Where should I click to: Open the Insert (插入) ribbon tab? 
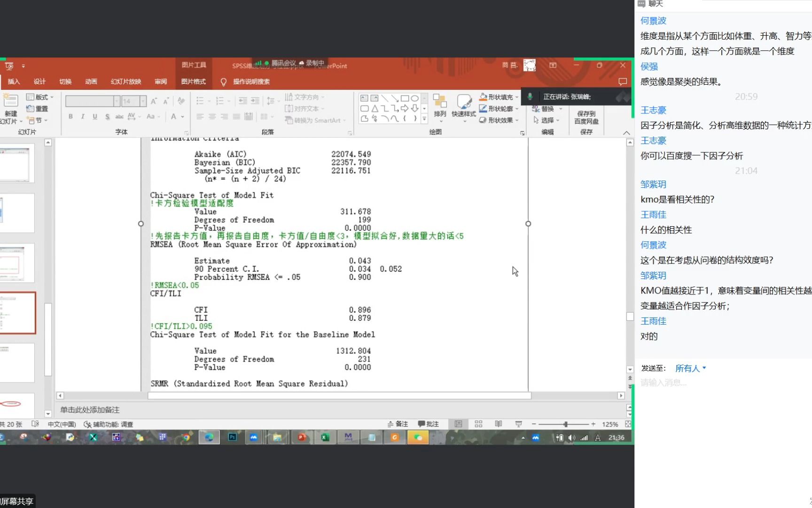point(14,81)
